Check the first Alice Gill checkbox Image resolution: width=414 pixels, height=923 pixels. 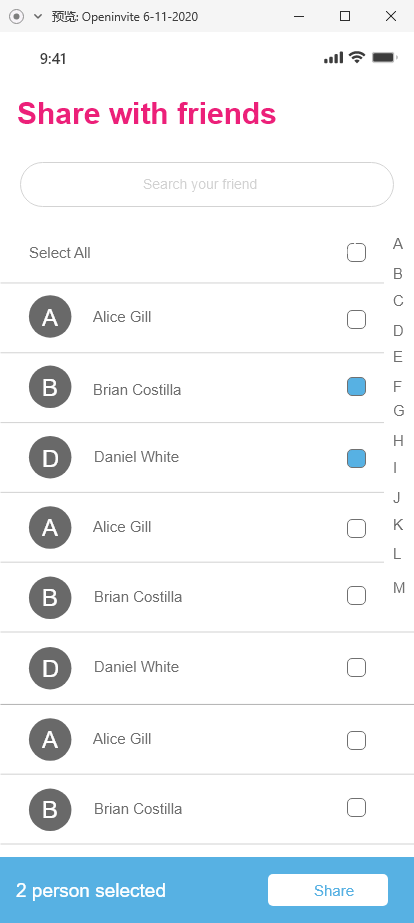[x=356, y=320]
